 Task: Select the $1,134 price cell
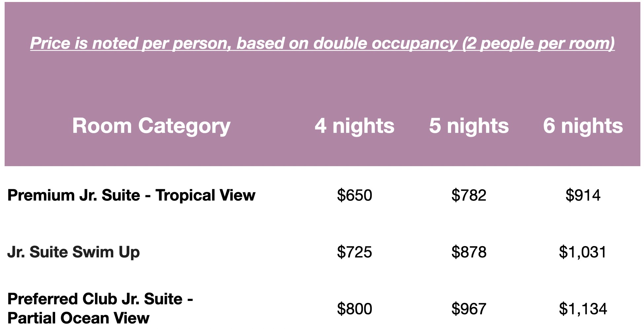[583, 309]
